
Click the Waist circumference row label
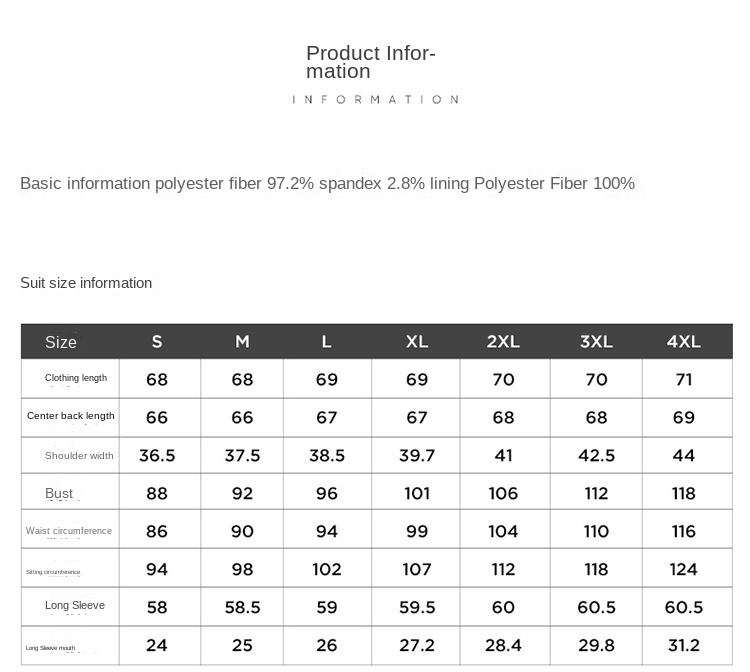[69, 531]
